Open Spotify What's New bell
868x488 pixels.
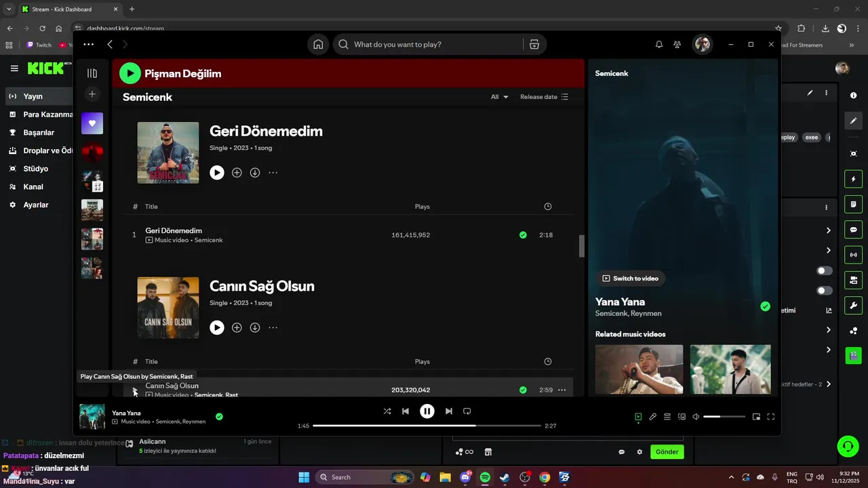(658, 44)
